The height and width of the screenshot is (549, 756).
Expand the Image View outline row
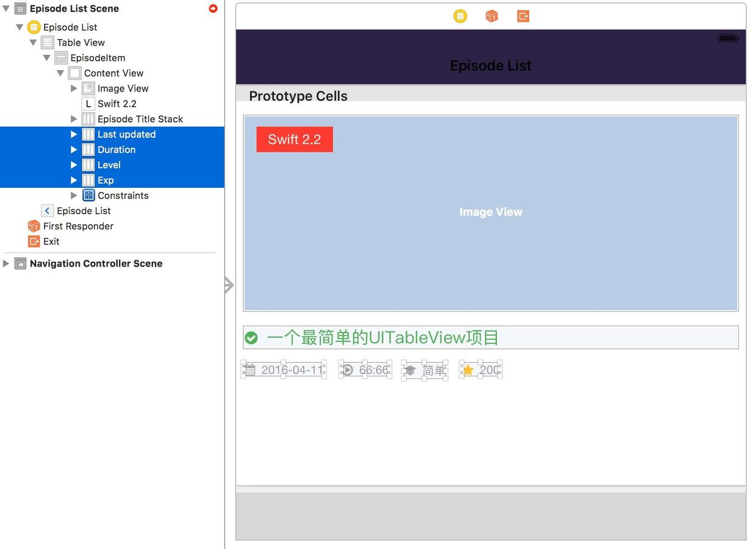(74, 88)
